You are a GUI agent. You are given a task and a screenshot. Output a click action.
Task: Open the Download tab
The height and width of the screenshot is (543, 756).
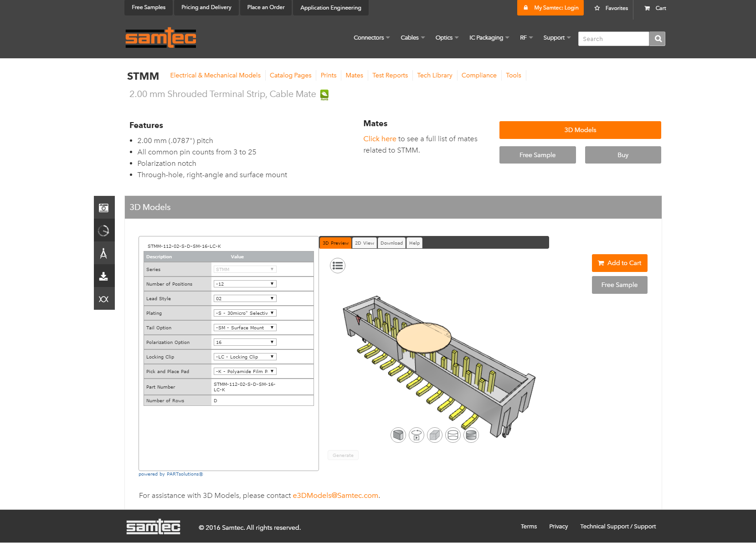coord(391,243)
